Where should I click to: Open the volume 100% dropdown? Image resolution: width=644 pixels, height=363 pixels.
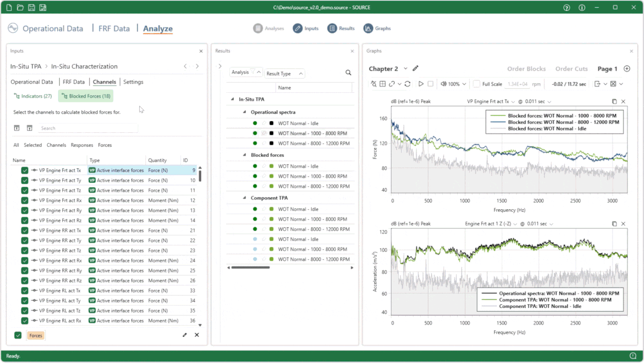click(453, 84)
